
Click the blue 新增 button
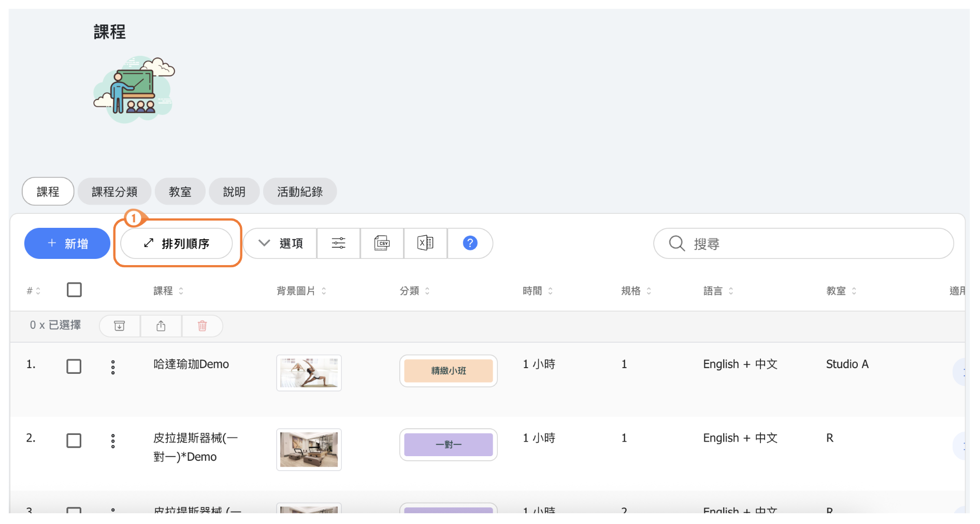pos(67,243)
